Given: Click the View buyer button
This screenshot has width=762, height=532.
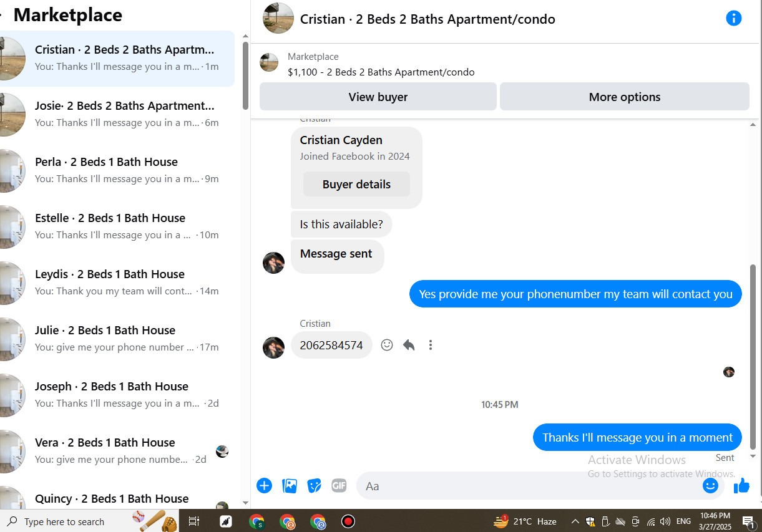Looking at the screenshot, I should tap(378, 97).
